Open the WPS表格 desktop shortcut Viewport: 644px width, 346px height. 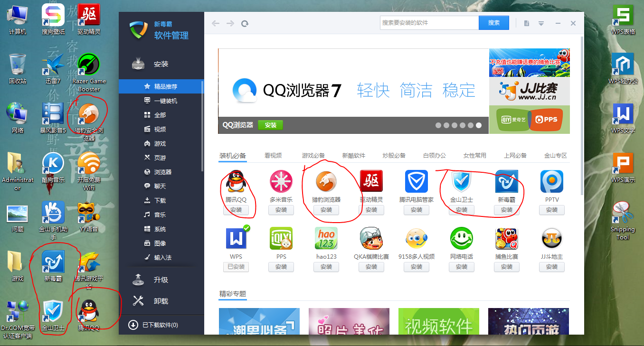click(623, 19)
